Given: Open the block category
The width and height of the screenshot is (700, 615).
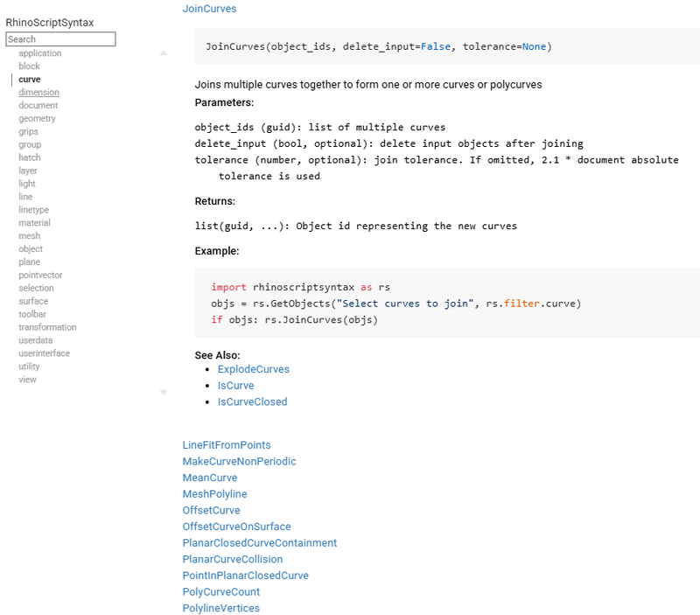Looking at the screenshot, I should coord(29,66).
